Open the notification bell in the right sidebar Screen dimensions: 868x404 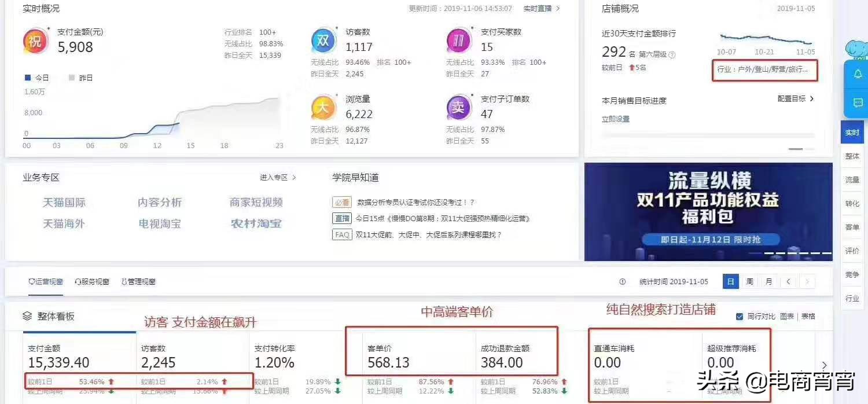click(x=858, y=74)
